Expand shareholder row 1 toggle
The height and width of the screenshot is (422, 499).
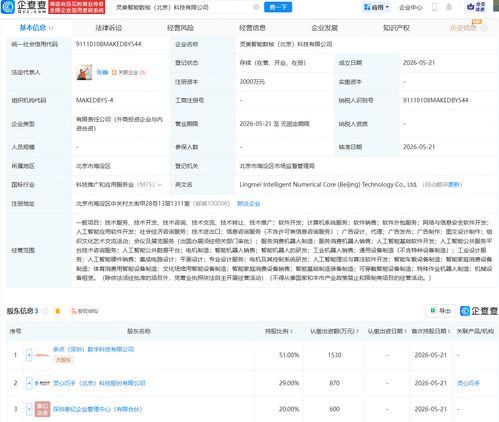(x=29, y=355)
